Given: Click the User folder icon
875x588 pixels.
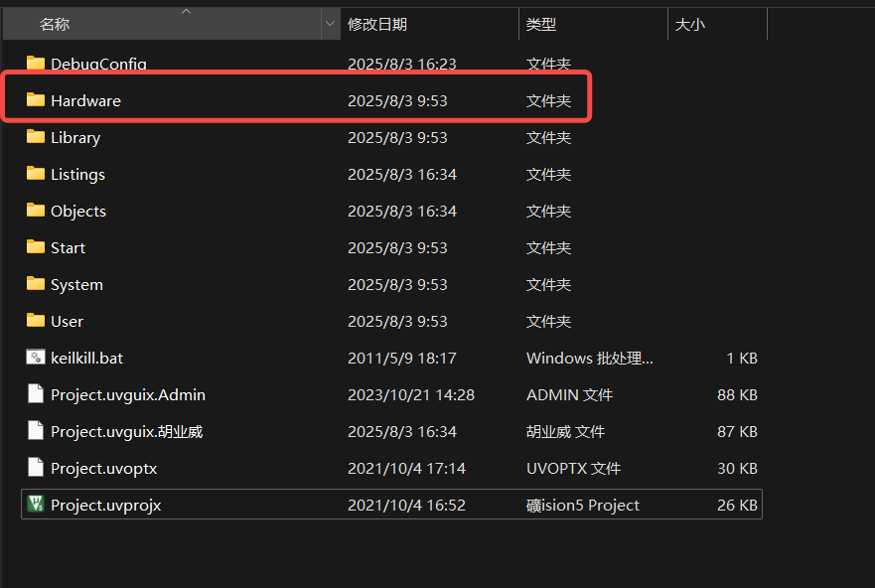Looking at the screenshot, I should tap(36, 321).
